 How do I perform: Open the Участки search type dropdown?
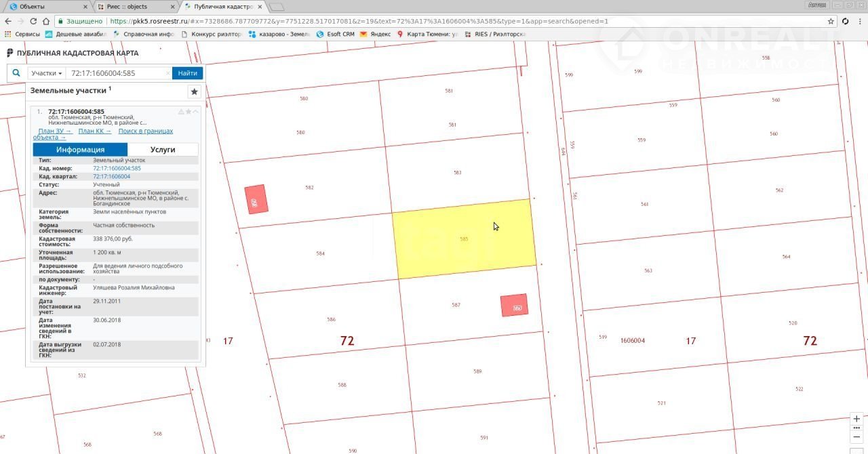(46, 73)
